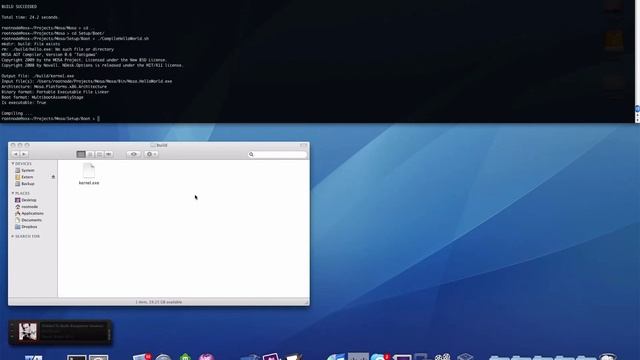This screenshot has width=640, height=360.
Task: Click the magnifier icon in the search field
Action: point(251,154)
